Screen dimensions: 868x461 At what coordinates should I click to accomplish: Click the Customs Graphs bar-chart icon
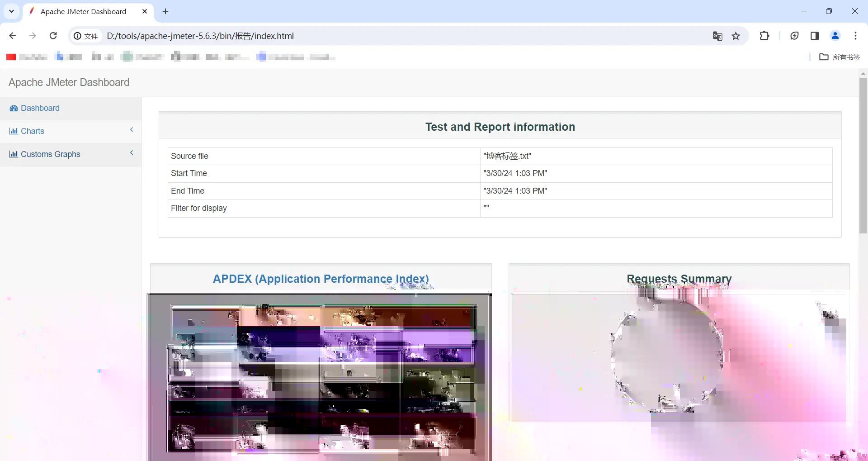(14, 154)
